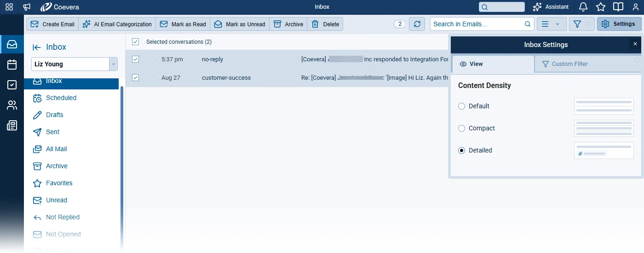Mark selected emails as Read

pyautogui.click(x=183, y=24)
